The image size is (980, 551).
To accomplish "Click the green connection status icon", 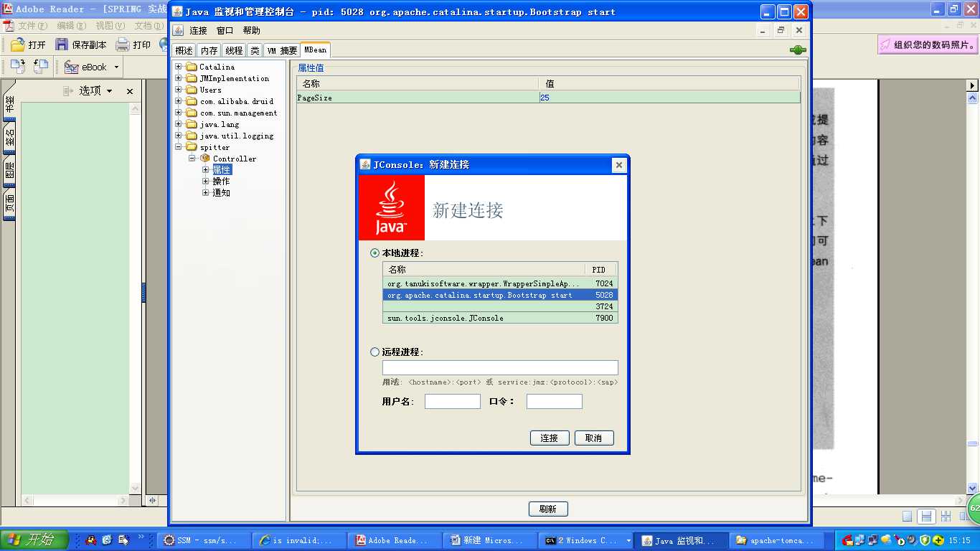I will (x=798, y=50).
